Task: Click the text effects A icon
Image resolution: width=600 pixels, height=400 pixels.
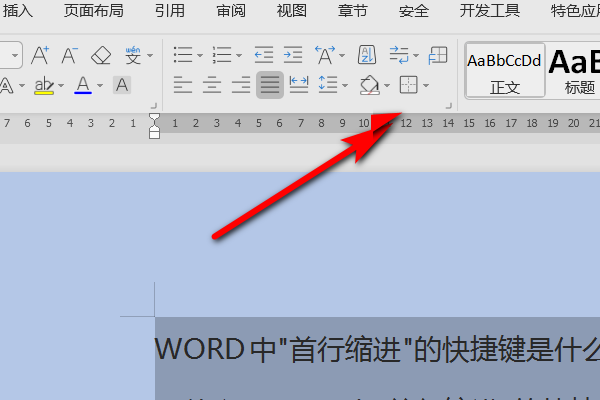Action: [7, 85]
